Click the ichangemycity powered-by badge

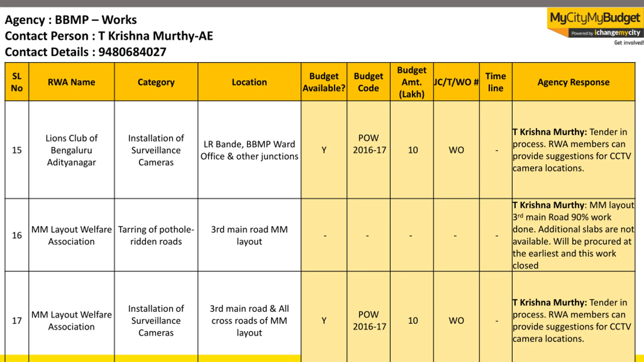coord(606,33)
